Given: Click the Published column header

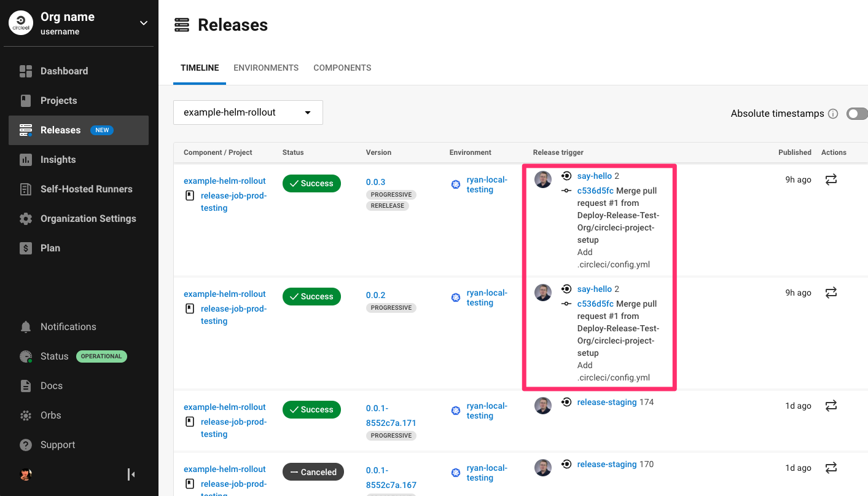Looking at the screenshot, I should click(795, 152).
